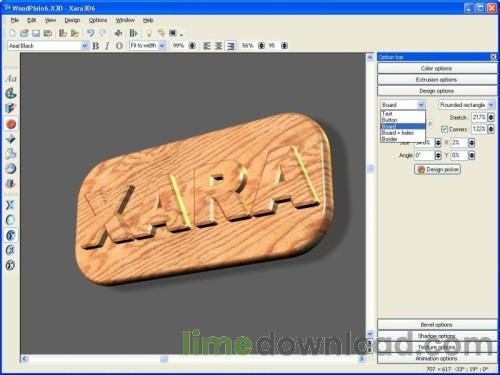The height and width of the screenshot is (375, 500).
Task: Open Text options with Aa tool
Action: [11, 79]
